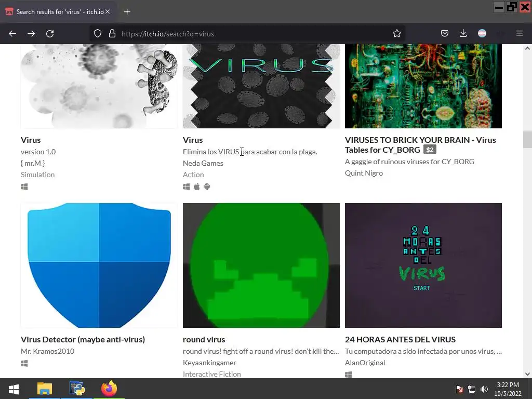
Task: Open the Python app in the taskbar
Action: coord(77,389)
